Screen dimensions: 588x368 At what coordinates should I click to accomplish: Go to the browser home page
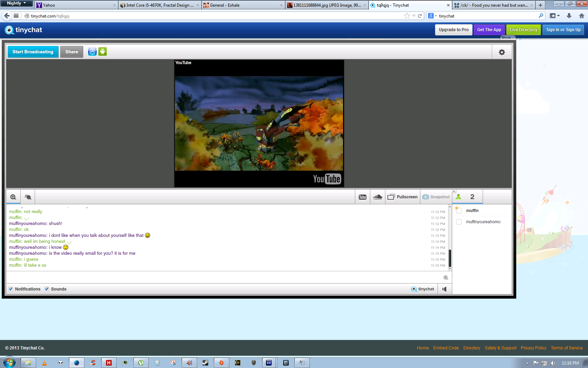[x=581, y=16]
